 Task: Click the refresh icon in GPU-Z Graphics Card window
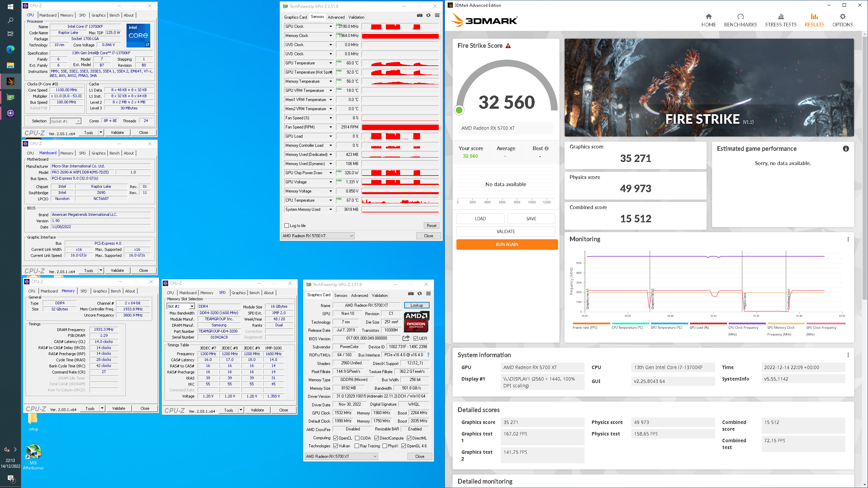tap(420, 293)
